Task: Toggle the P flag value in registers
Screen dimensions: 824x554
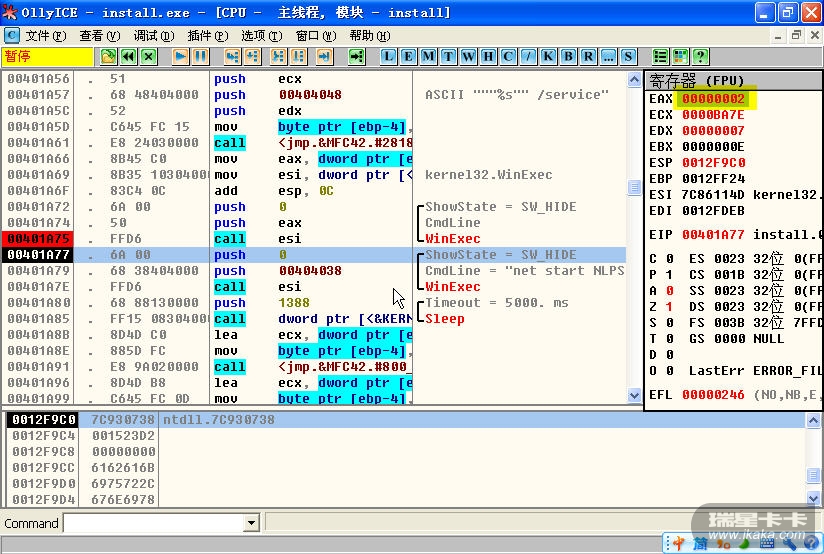Action: [x=669, y=275]
